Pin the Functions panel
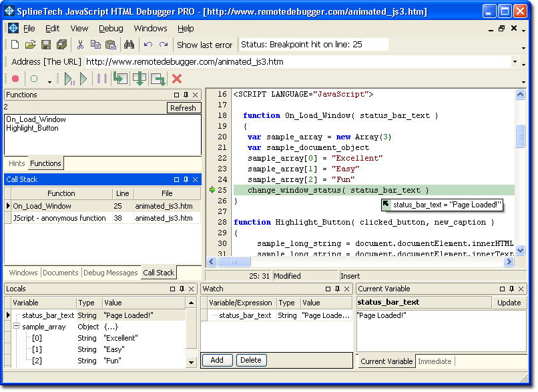 click(186, 95)
